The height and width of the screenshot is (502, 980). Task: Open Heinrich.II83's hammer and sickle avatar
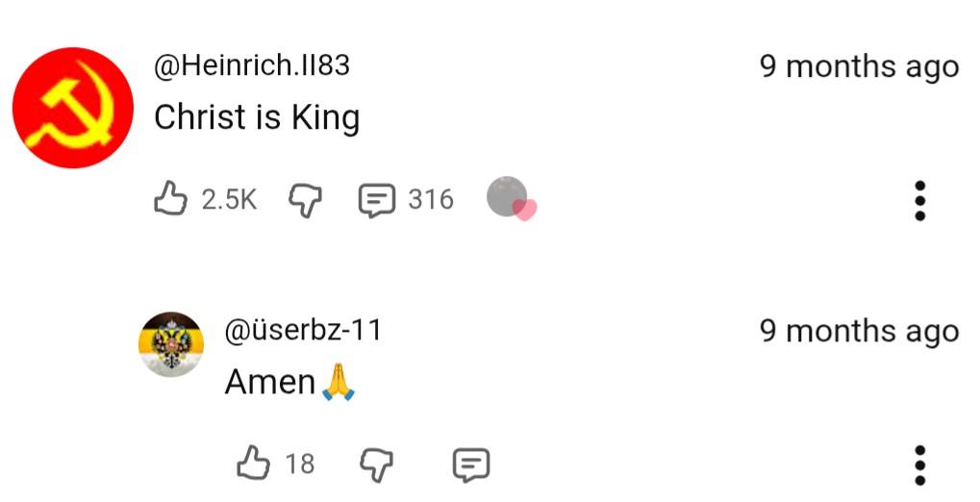(73, 108)
